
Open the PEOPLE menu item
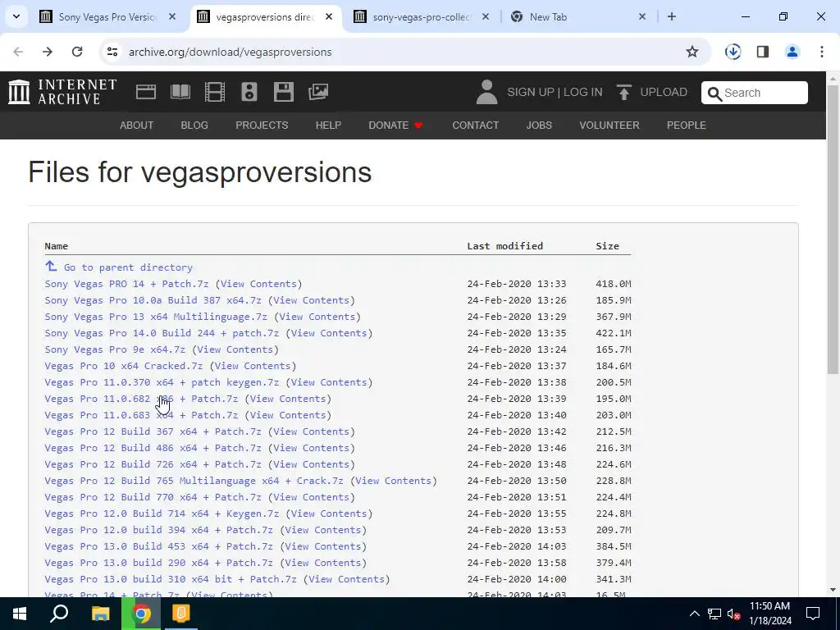coord(687,126)
